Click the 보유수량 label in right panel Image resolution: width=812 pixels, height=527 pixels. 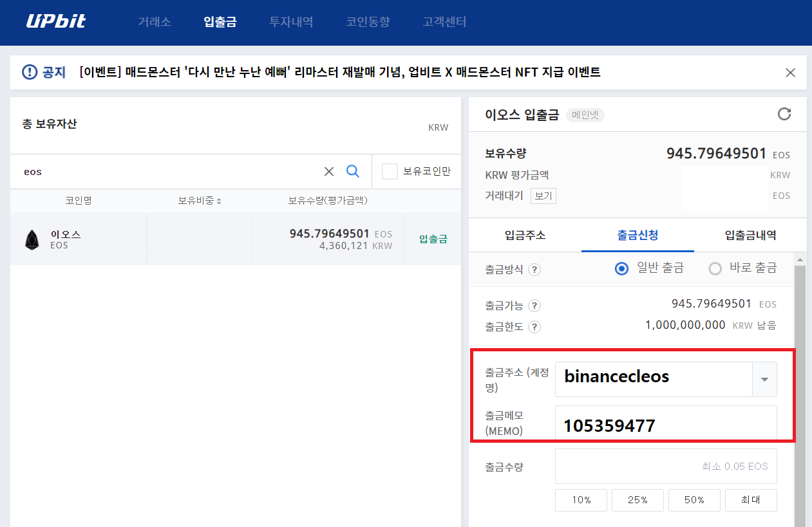coord(505,154)
